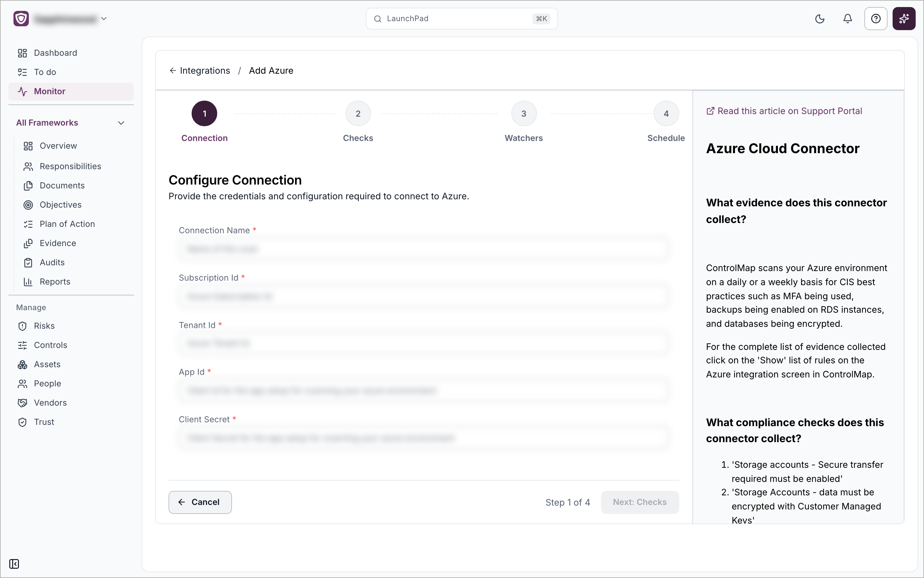Viewport: 924px width, 578px height.
Task: Open the Controls sliders icon
Action: pyautogui.click(x=22, y=345)
